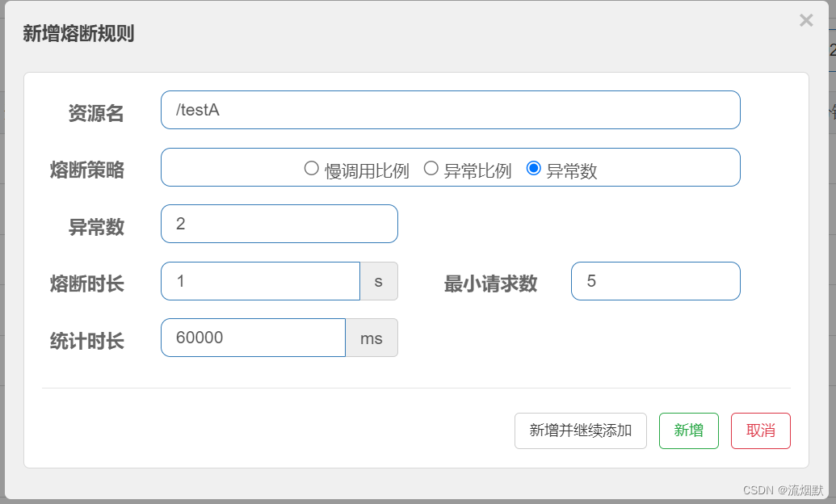
Task: Click the red 取消 button
Action: (x=761, y=431)
